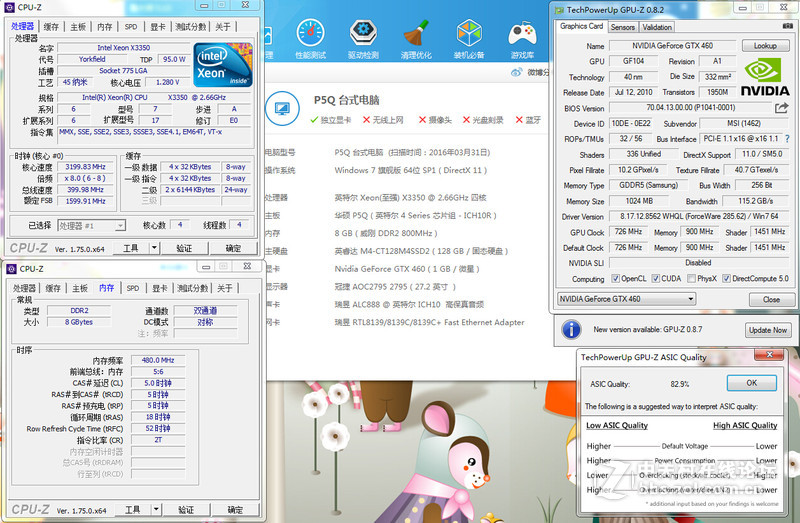Image resolution: width=800 pixels, height=523 pixels.
Task: Click the 独立显卡 status item
Action: 331,120
